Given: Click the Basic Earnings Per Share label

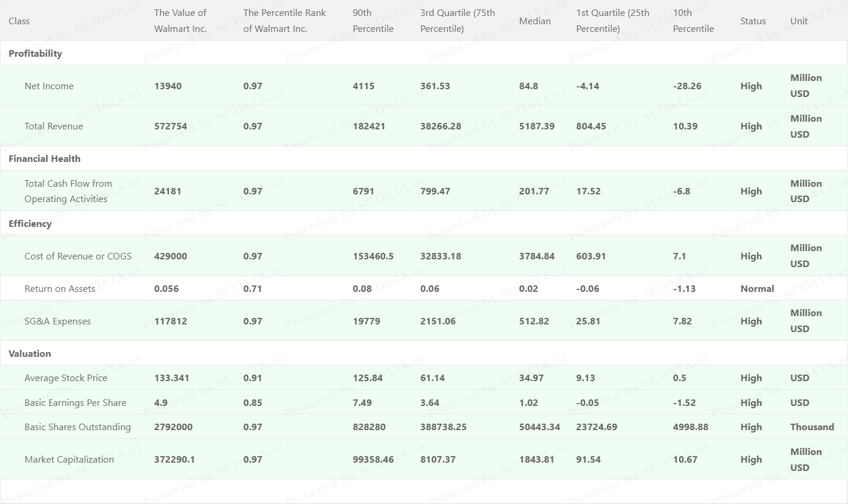Looking at the screenshot, I should pyautogui.click(x=76, y=402).
